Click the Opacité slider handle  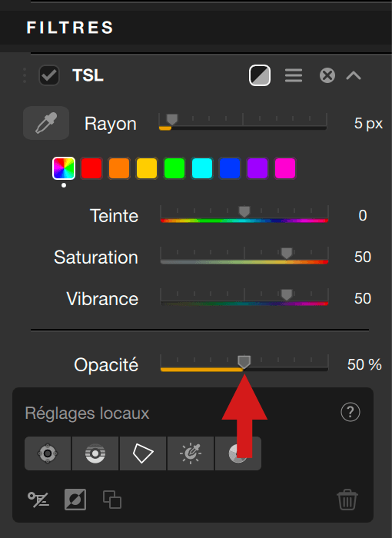(244, 362)
